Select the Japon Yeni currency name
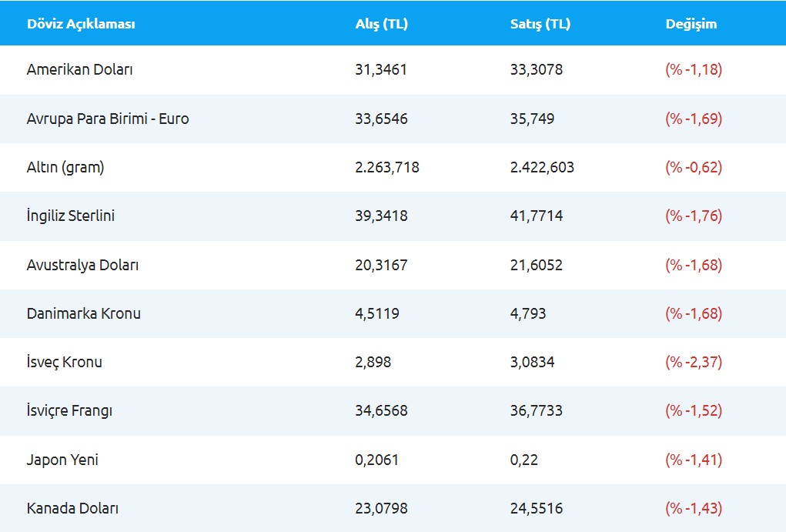Screen dimensions: 786x532 pyautogui.click(x=62, y=460)
